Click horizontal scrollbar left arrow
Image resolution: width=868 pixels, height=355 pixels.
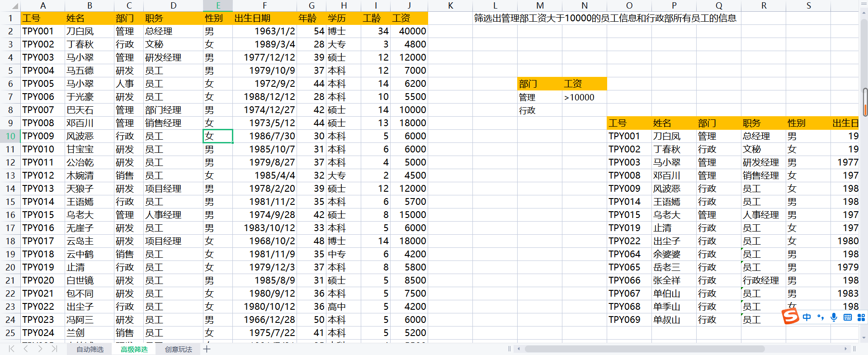pyautogui.click(x=519, y=349)
